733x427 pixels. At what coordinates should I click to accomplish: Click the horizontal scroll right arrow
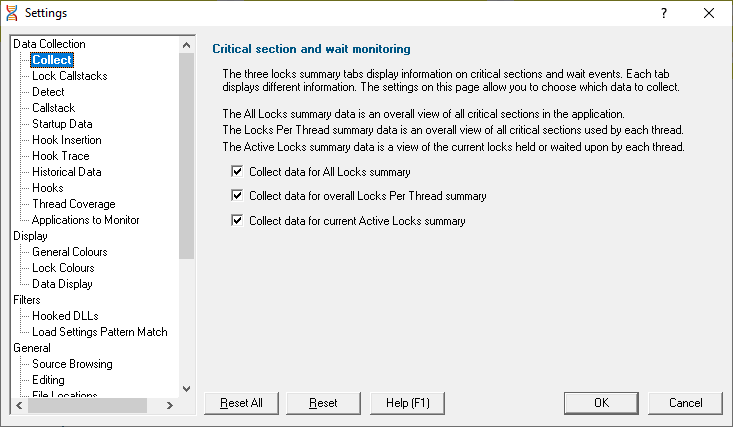pos(170,405)
